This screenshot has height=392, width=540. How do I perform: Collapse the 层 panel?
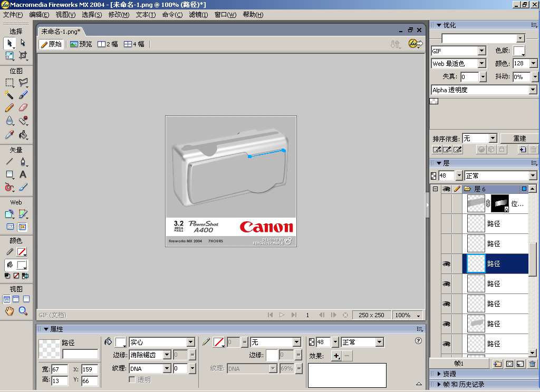tap(439, 163)
